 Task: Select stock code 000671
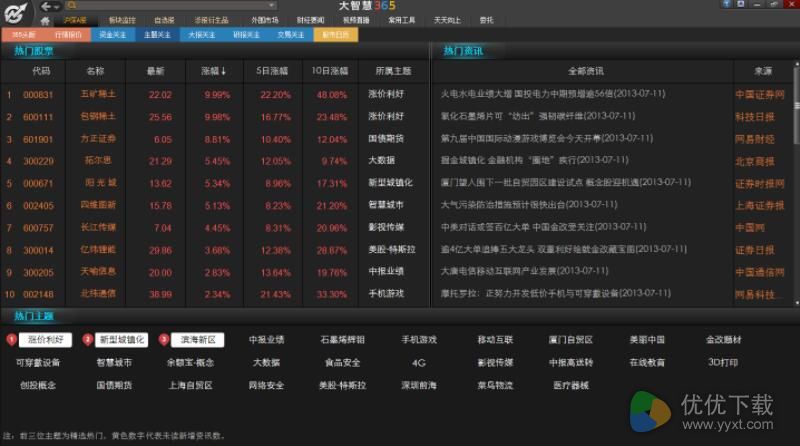click(38, 184)
